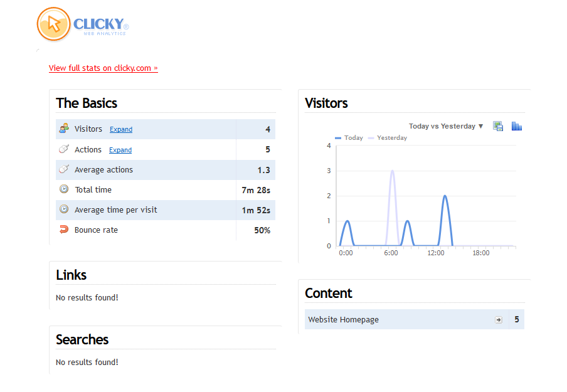Click the 12:00 axis label on the chart

[x=436, y=253]
